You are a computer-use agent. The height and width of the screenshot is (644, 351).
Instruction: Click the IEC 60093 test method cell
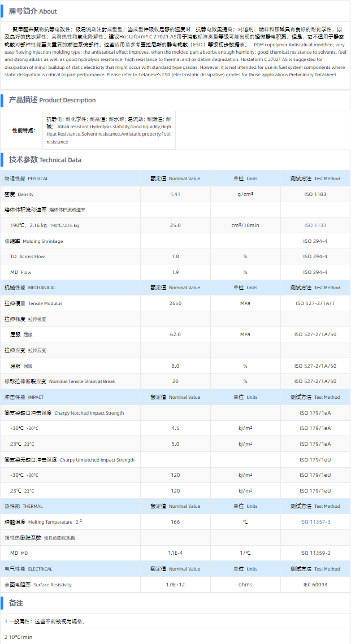click(315, 585)
